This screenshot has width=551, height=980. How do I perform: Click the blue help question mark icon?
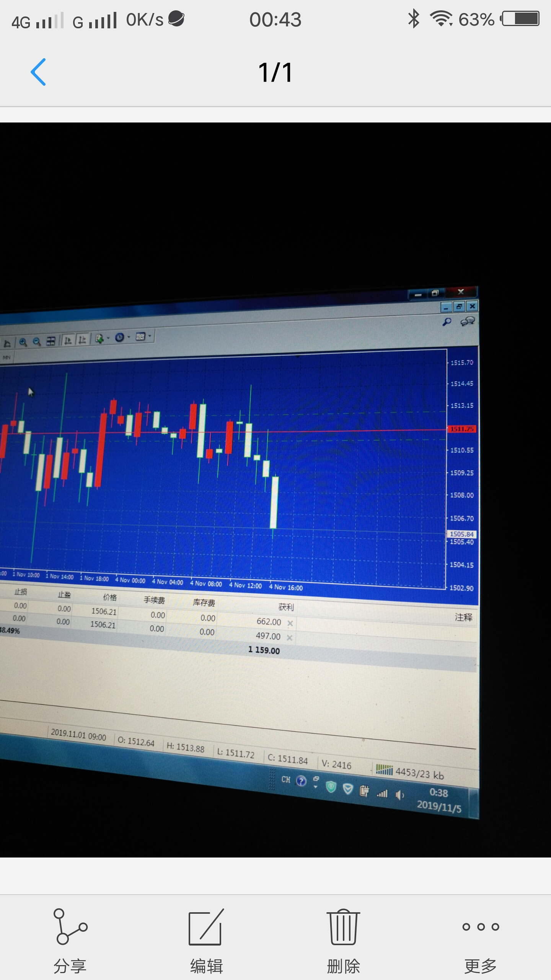[x=301, y=781]
